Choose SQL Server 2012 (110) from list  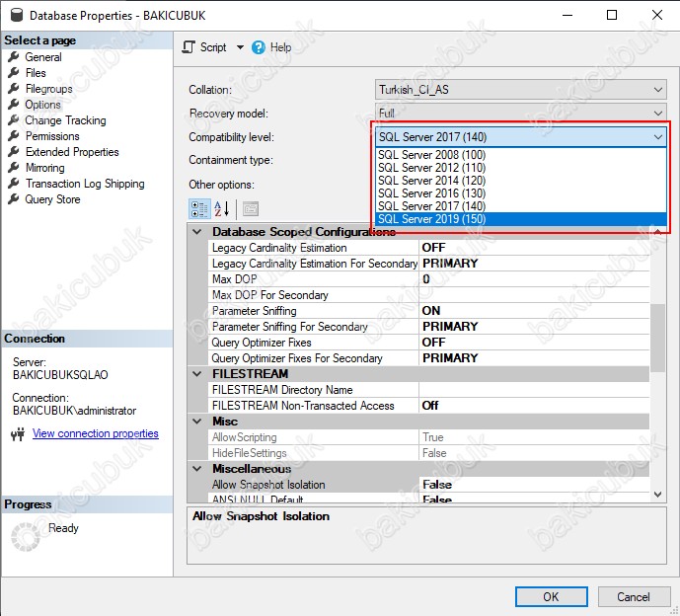(520, 168)
